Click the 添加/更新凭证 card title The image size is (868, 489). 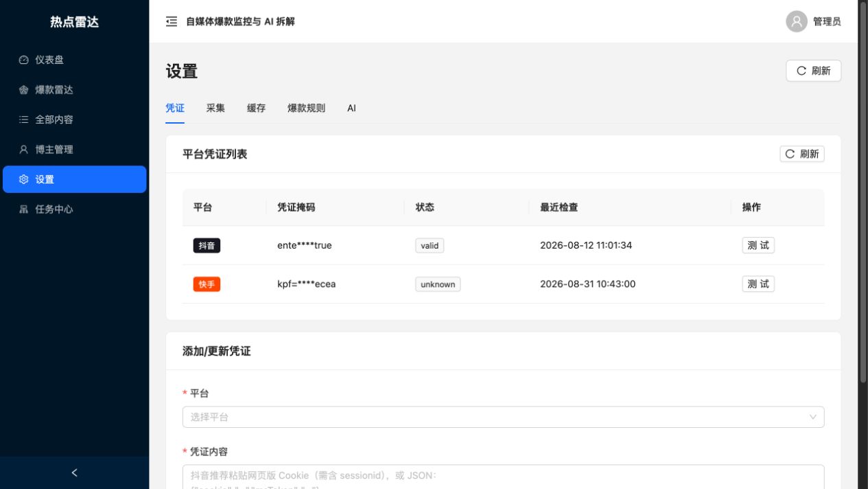coord(217,351)
